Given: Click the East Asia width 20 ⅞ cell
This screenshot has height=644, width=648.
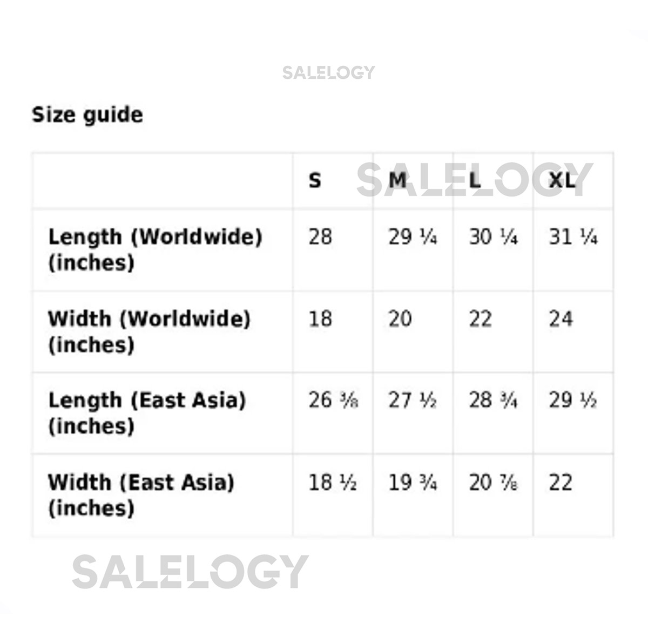Looking at the screenshot, I should (x=493, y=483).
